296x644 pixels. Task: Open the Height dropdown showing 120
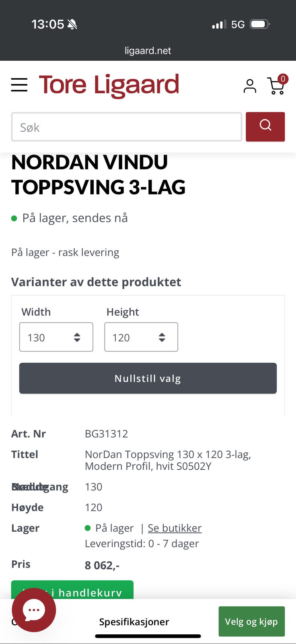(x=141, y=337)
